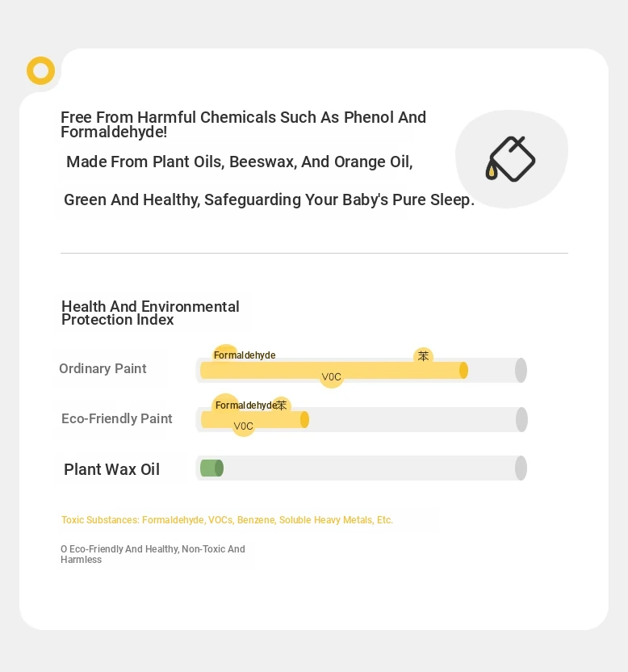The height and width of the screenshot is (672, 628).
Task: Select the Plant Wax Oil label
Action: tap(112, 469)
